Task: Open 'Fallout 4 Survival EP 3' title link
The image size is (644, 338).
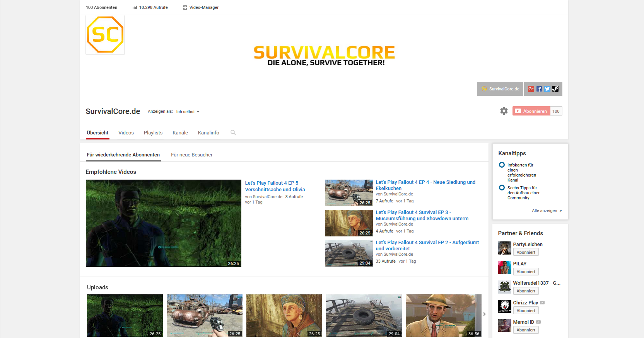Action: point(422,215)
